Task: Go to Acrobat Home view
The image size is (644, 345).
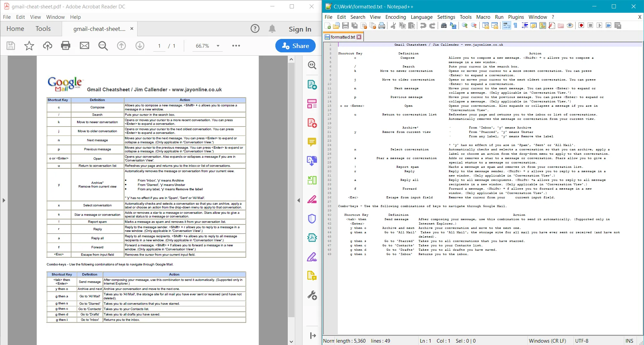Action: pyautogui.click(x=15, y=29)
